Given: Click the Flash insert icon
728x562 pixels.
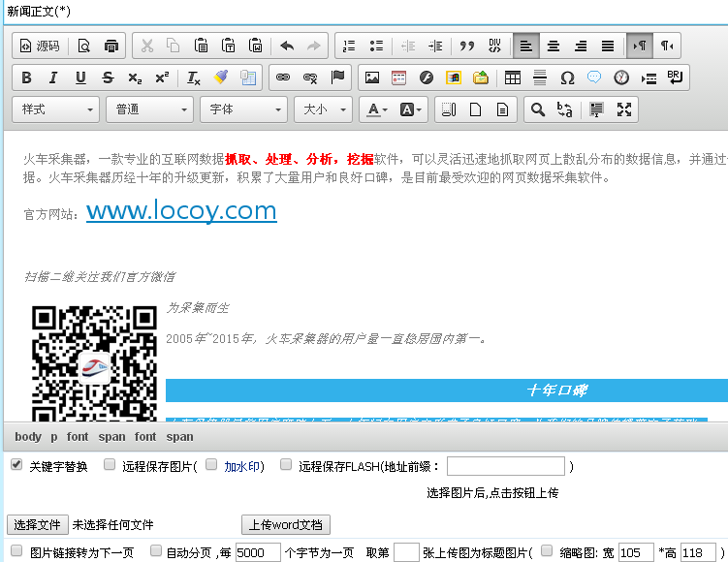Looking at the screenshot, I should (427, 78).
